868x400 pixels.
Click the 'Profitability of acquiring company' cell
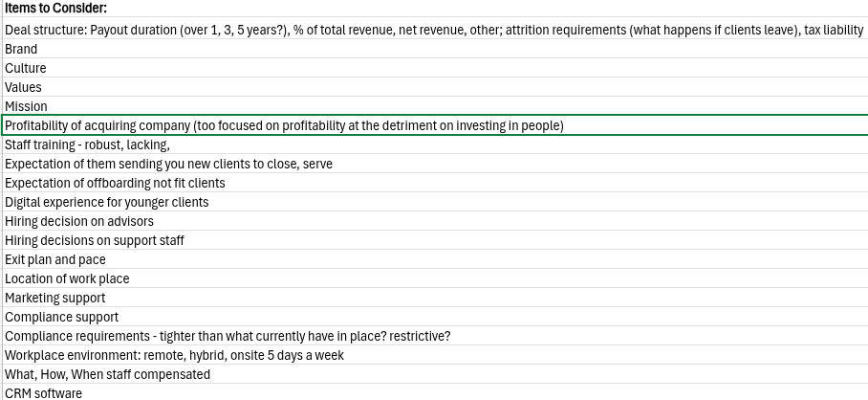[435, 125]
